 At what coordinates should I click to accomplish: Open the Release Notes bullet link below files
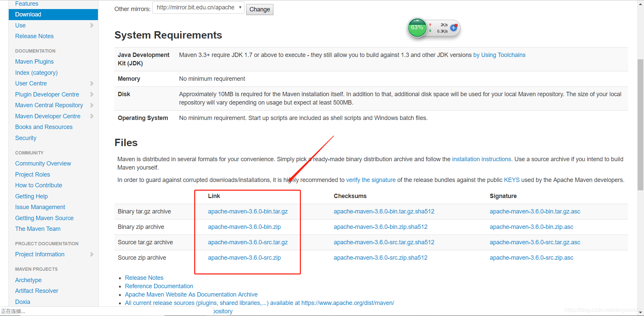coord(144,278)
